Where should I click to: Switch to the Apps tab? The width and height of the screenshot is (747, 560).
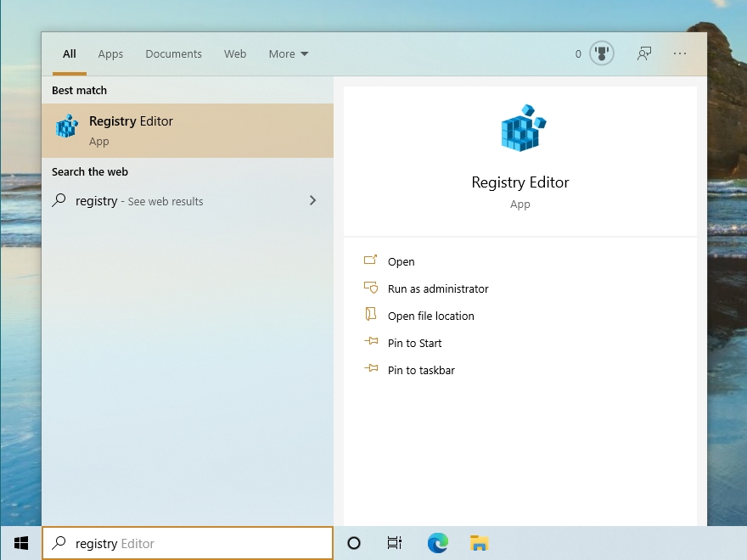click(x=110, y=53)
